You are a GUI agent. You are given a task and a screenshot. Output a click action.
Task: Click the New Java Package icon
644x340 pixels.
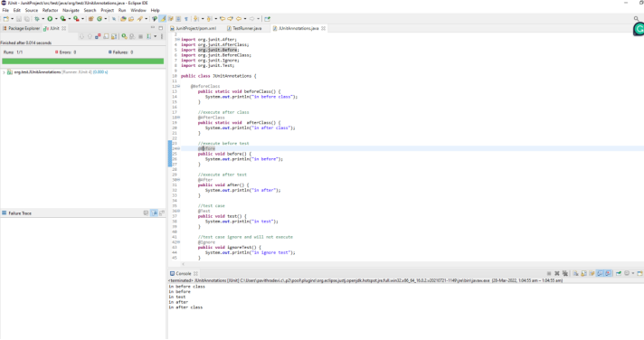click(x=91, y=18)
